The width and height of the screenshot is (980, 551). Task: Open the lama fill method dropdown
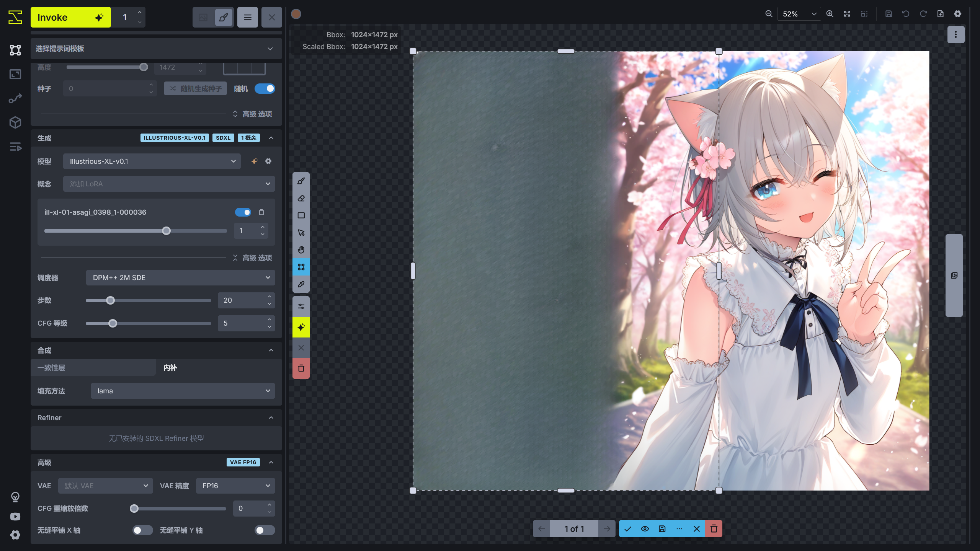(183, 391)
